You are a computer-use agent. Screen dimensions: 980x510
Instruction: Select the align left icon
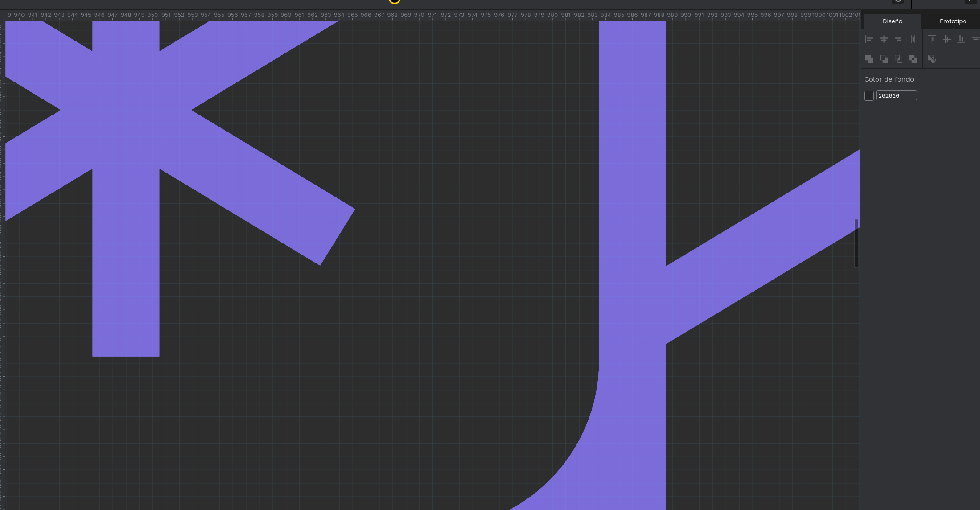869,39
